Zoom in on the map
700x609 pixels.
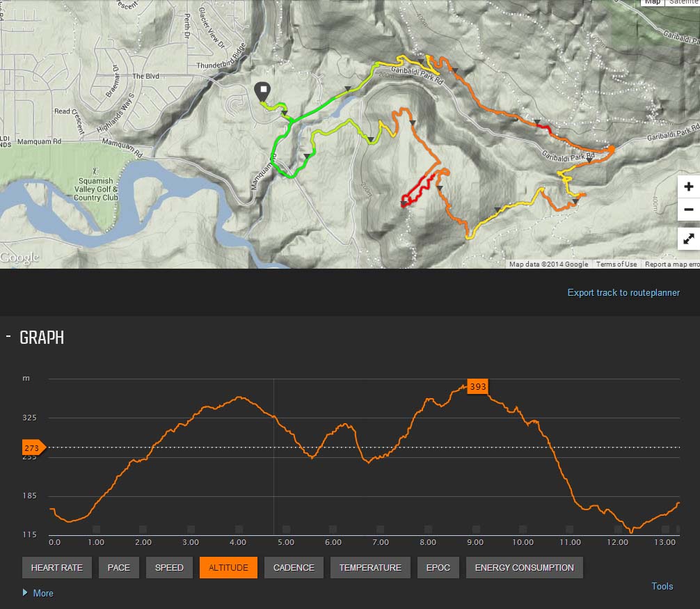point(688,187)
